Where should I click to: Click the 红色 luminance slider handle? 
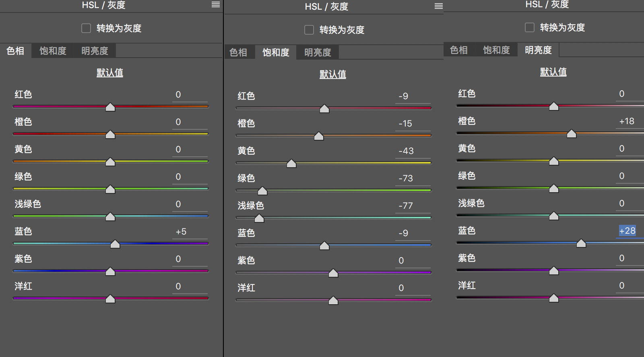(x=554, y=106)
